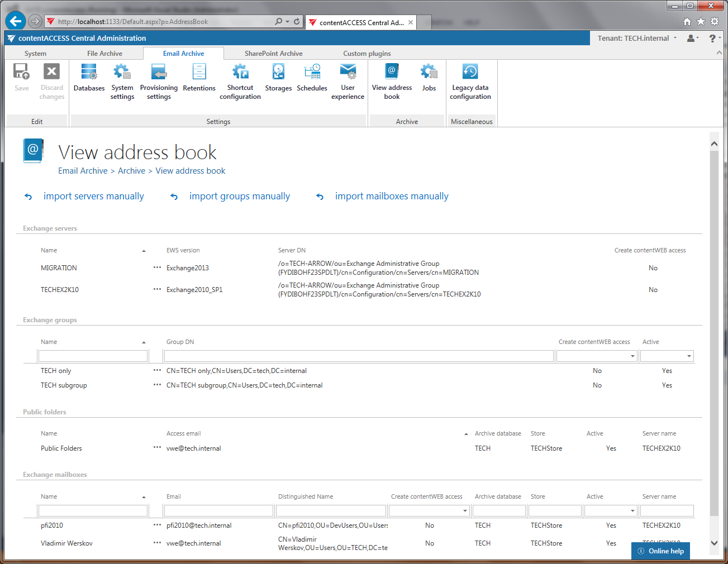Open context menu dots for Public Folders

pyautogui.click(x=157, y=448)
